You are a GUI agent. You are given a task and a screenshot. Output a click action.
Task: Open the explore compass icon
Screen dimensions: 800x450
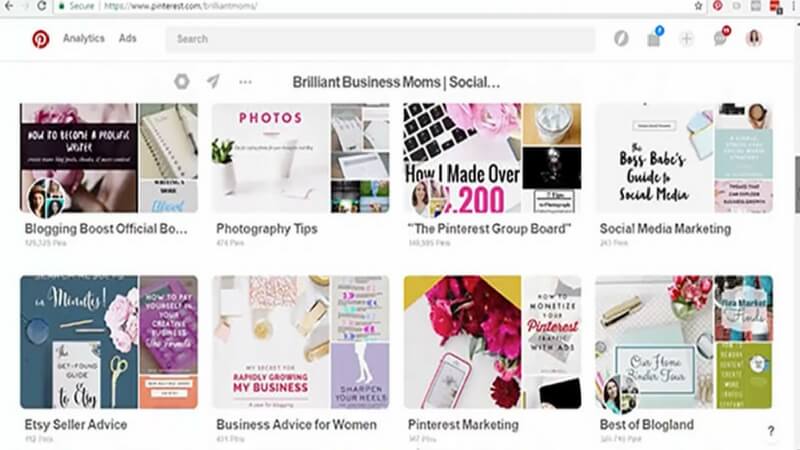[621, 39]
